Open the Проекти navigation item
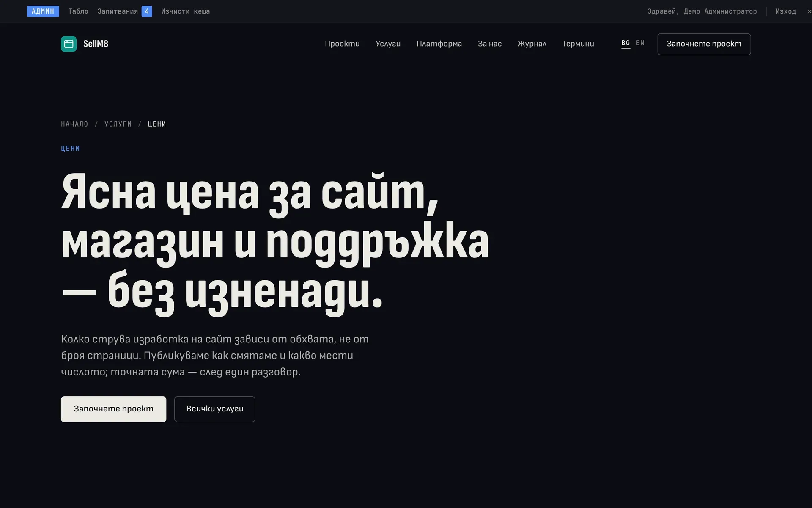 pyautogui.click(x=342, y=44)
